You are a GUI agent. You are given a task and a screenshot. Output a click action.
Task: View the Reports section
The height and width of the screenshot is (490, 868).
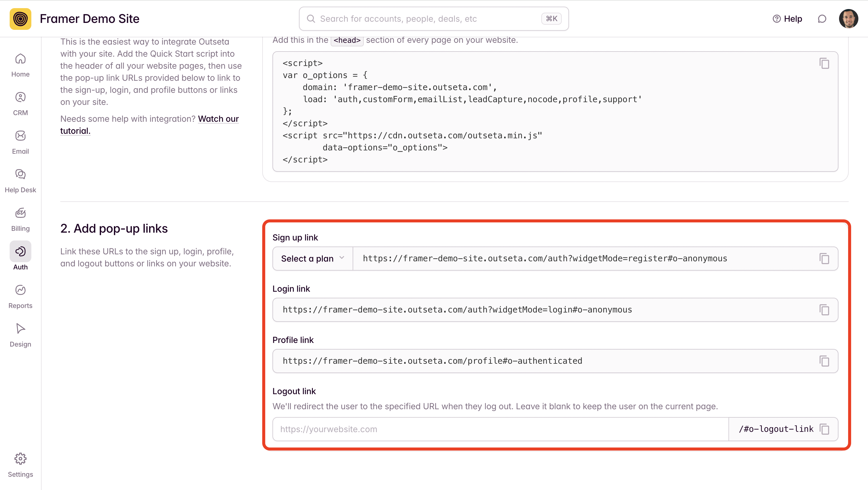(20, 297)
